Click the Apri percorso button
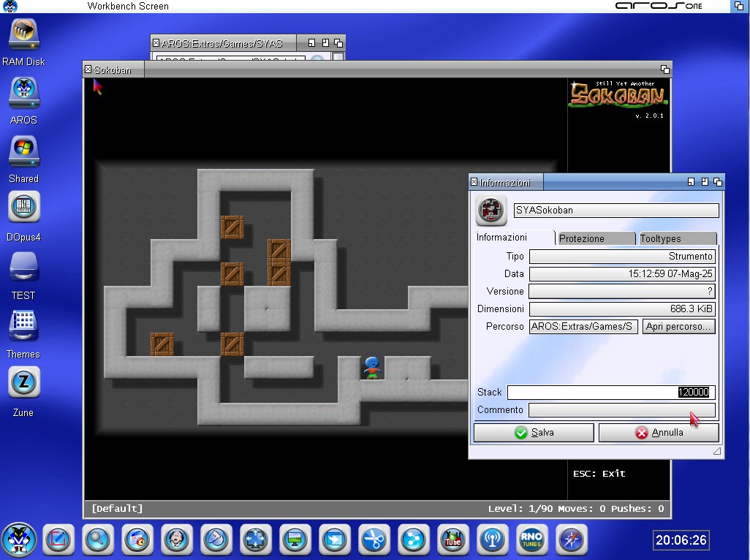The width and height of the screenshot is (750, 560). (678, 327)
